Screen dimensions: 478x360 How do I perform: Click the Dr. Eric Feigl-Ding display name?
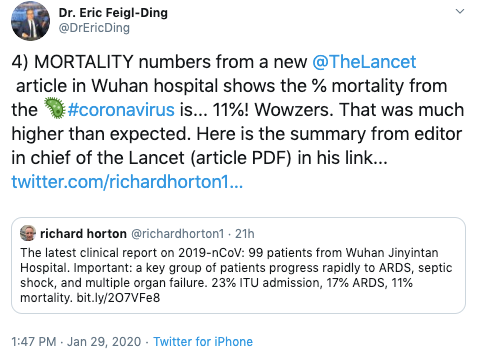113,13
